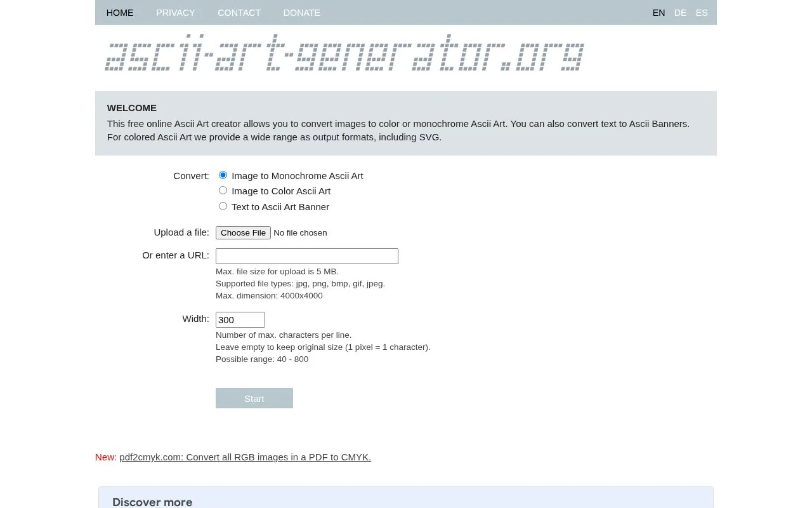
Task: Open the pdf2cmyk.com link
Action: [245, 457]
